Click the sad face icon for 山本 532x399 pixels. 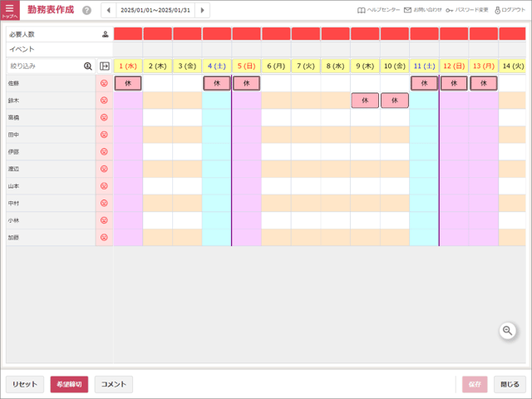click(104, 186)
